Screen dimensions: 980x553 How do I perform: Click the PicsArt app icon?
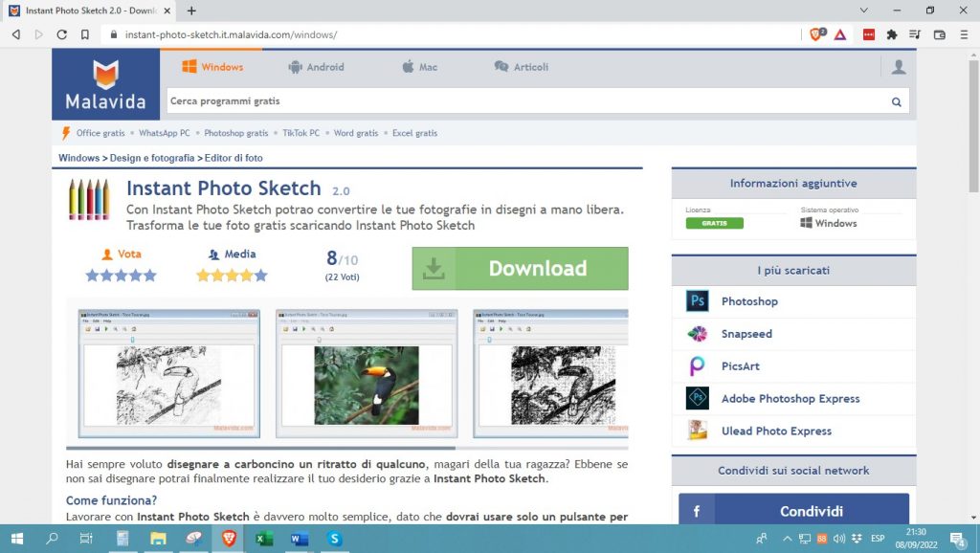tap(698, 366)
